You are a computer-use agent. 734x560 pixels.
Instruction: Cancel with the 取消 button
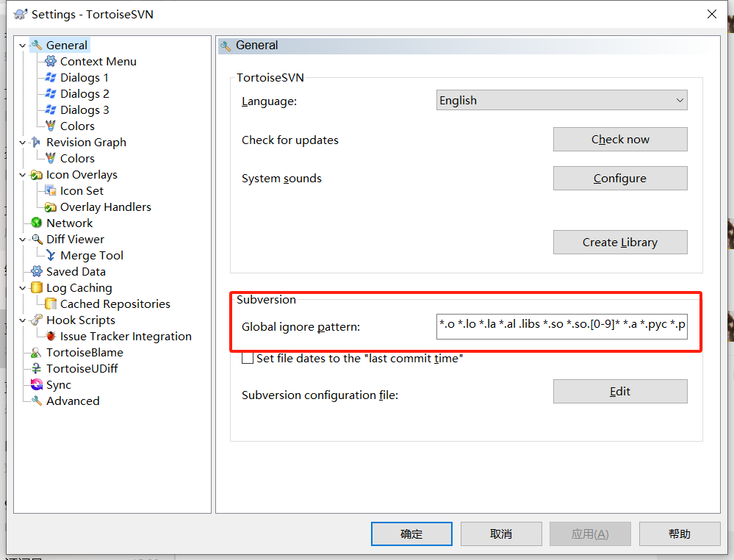pos(501,534)
